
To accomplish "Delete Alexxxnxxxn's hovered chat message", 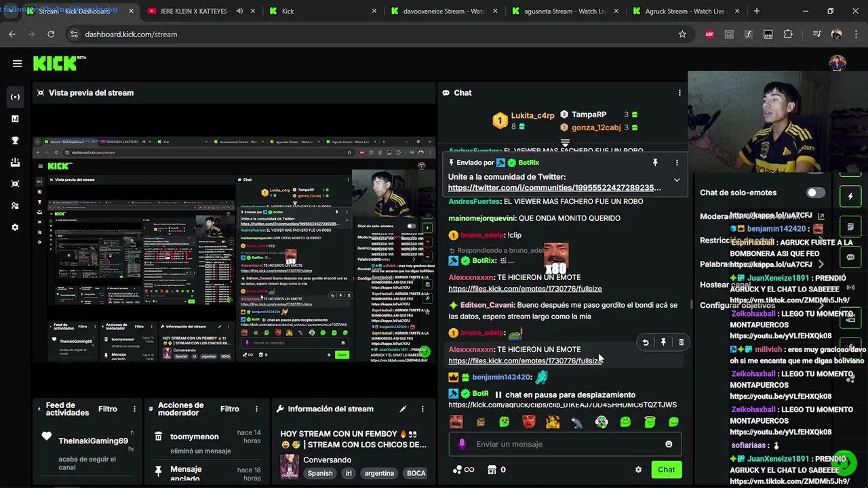I will (x=682, y=342).
